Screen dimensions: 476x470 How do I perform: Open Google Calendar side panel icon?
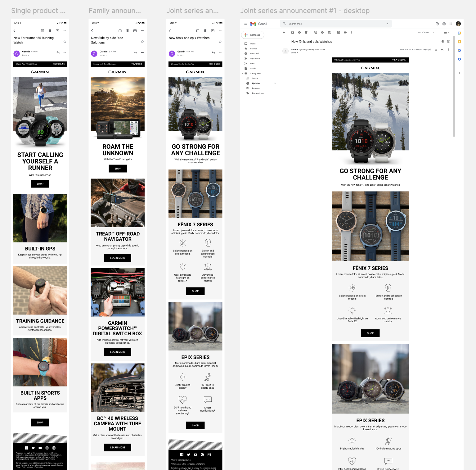click(460, 33)
